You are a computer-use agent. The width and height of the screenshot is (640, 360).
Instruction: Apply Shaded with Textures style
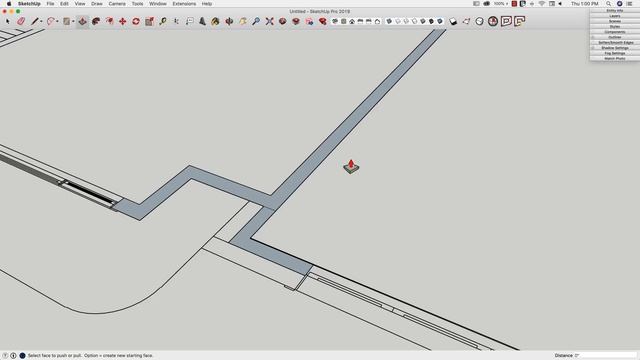click(431, 21)
